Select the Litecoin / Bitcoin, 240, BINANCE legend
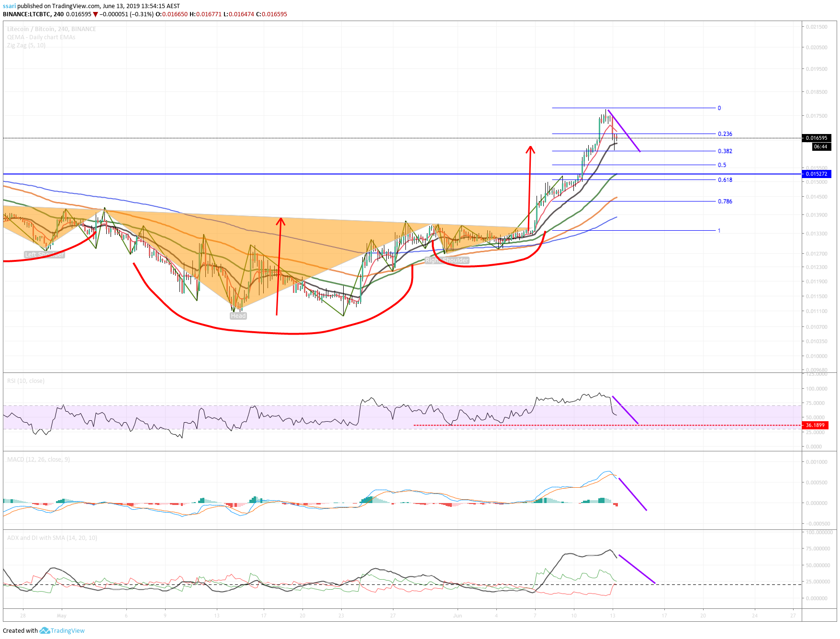Viewport: 840px width, 639px height. point(52,29)
